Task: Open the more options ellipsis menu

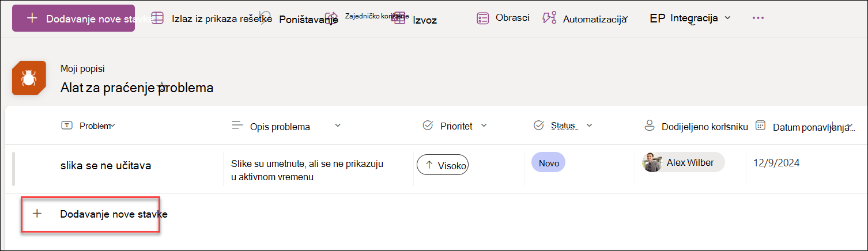Action: 758,18
